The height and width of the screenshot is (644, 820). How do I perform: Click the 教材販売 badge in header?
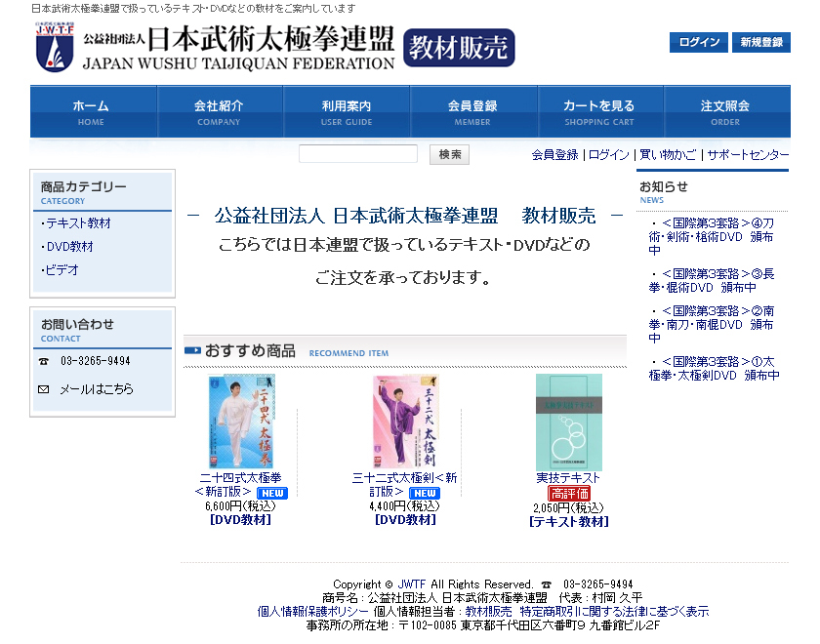(459, 48)
